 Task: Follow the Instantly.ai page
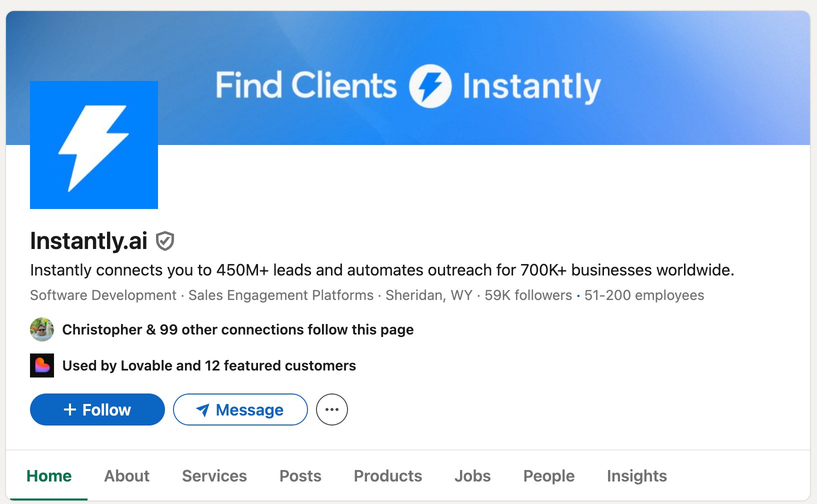point(97,409)
